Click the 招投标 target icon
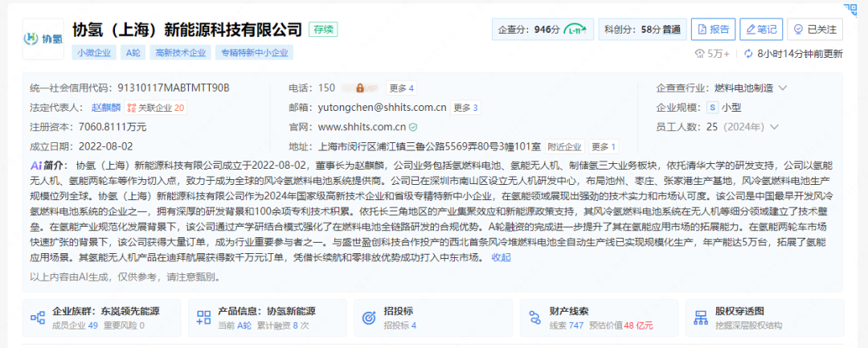Viewport: 868px width, 348px height. pyautogui.click(x=369, y=317)
